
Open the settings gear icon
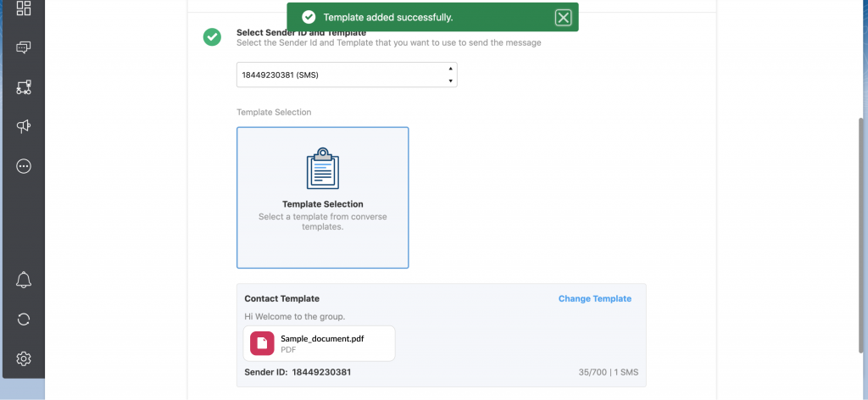(23, 358)
